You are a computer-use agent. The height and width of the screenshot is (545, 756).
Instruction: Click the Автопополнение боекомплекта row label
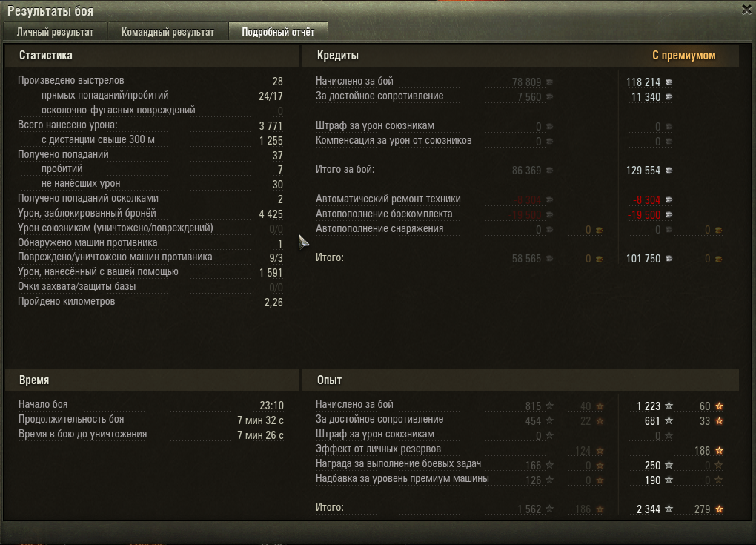coord(384,214)
